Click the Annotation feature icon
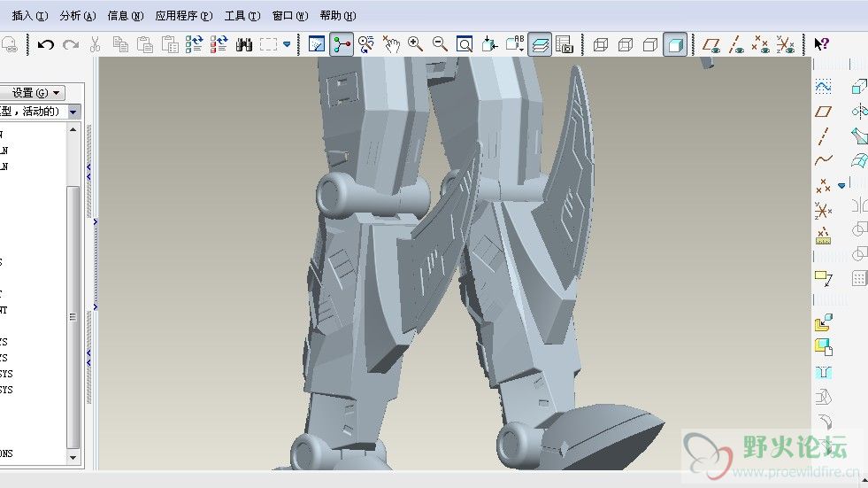Viewport: 868px width, 488px height. [823, 277]
